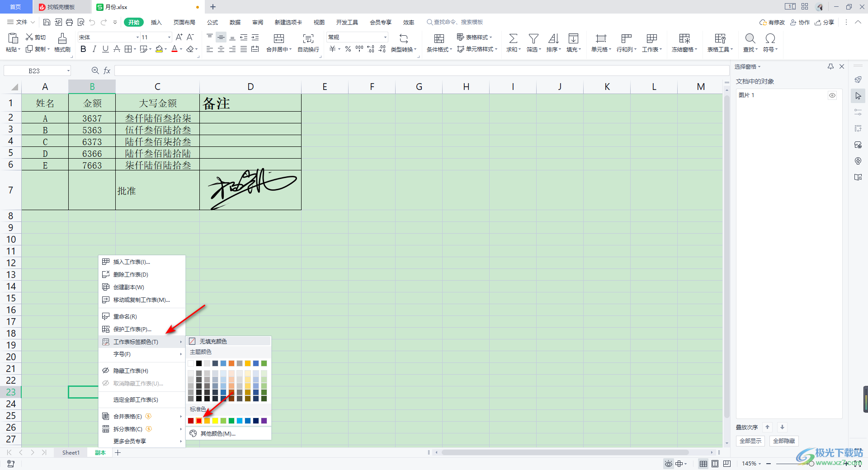Click the formula bar input field
This screenshot has height=470, width=868.
(x=421, y=70)
